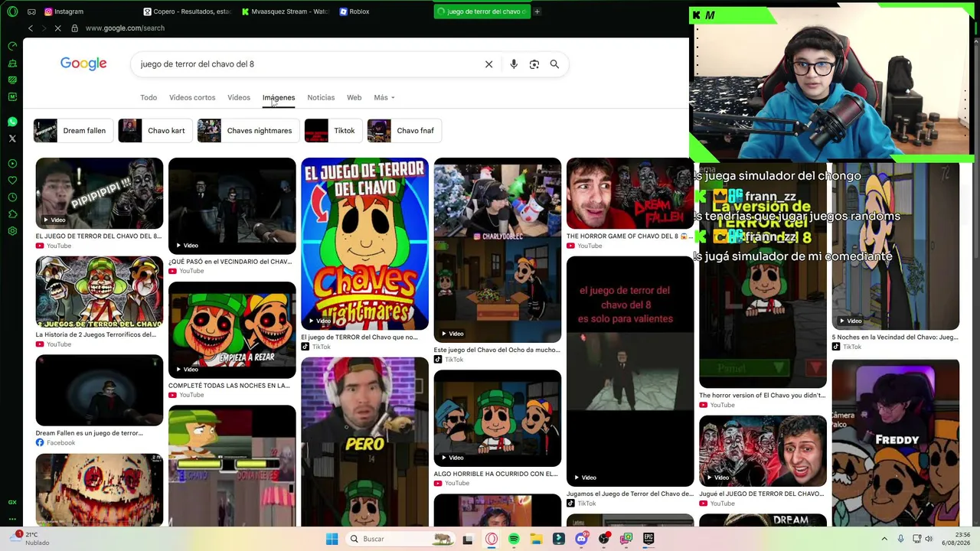Open 'ALGO HORRIBLE HA OCURRIDO' result link
Screen dimensions: 980x551
tap(495, 474)
